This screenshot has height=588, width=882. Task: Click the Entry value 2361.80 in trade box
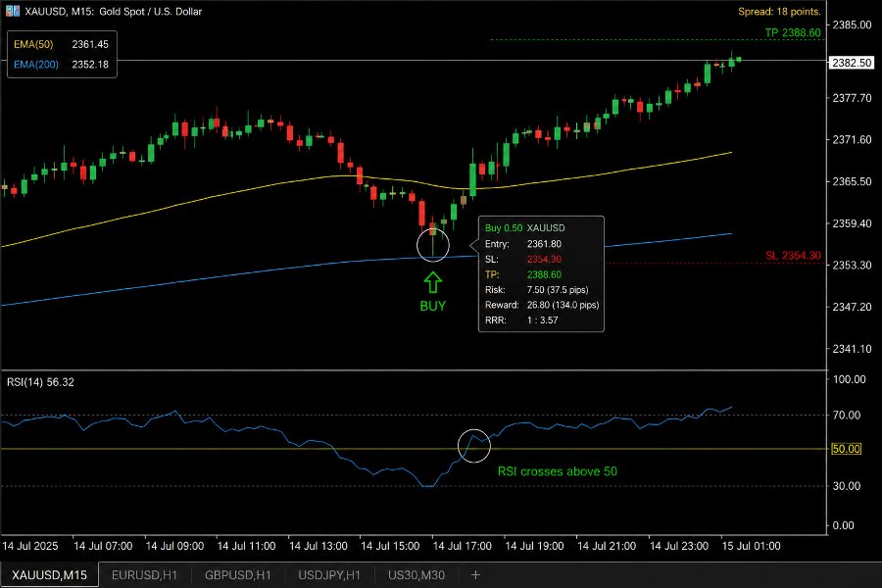544,244
